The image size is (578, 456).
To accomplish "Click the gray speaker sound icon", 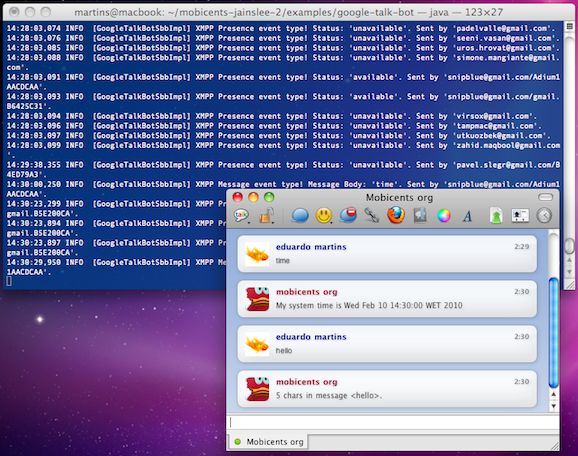I will 420,216.
